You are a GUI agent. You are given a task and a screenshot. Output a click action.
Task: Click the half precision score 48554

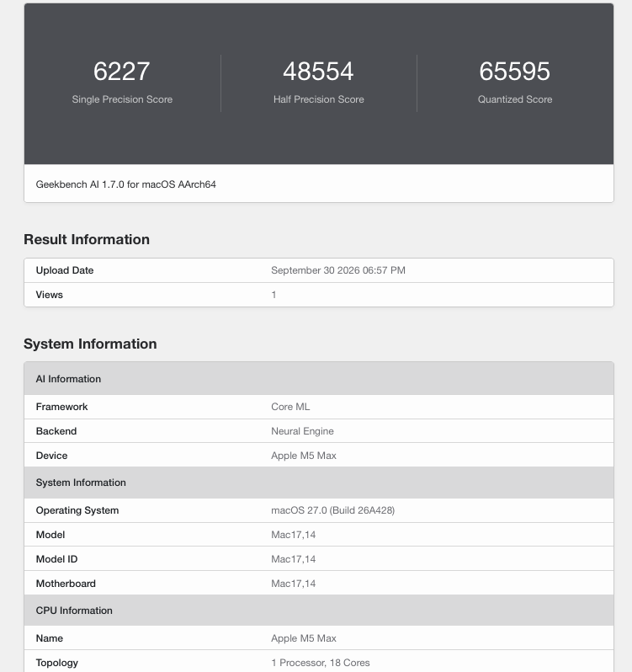(318, 71)
